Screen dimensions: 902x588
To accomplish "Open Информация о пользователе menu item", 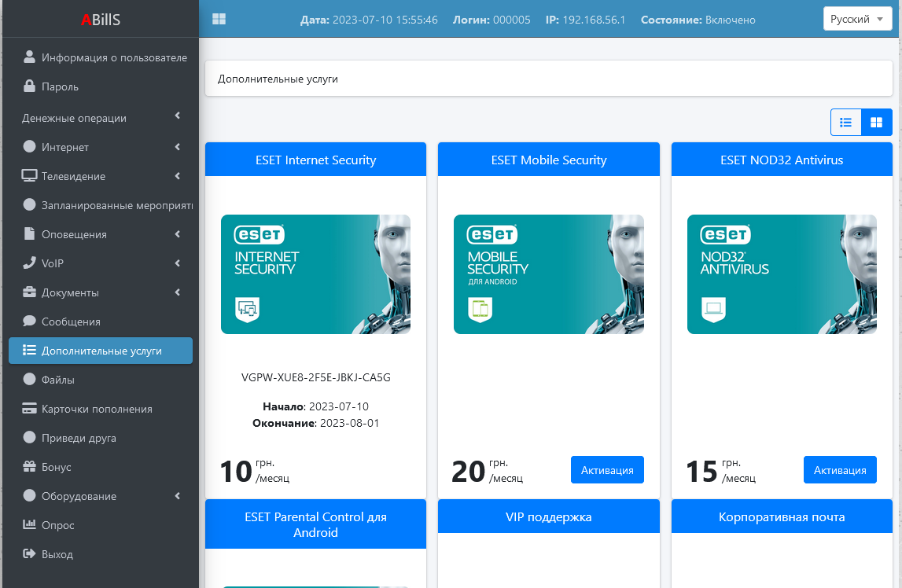I will pos(101,57).
